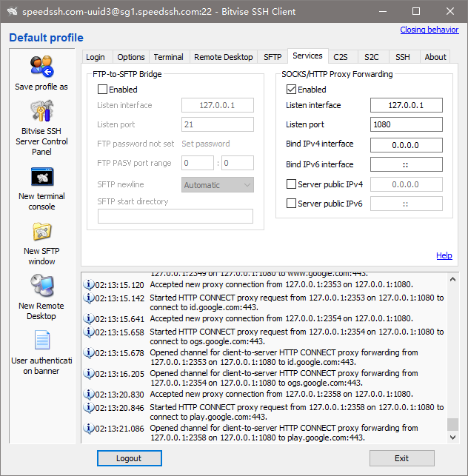The image size is (468, 476).
Task: Check the Server public IPv4 box
Action: click(291, 184)
